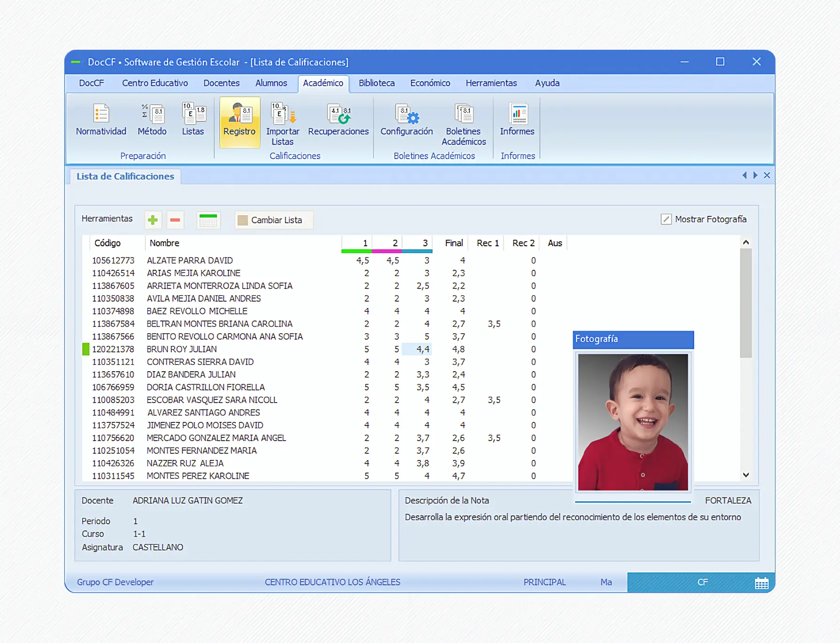Switch to the Alumnos ribbon tab

271,83
